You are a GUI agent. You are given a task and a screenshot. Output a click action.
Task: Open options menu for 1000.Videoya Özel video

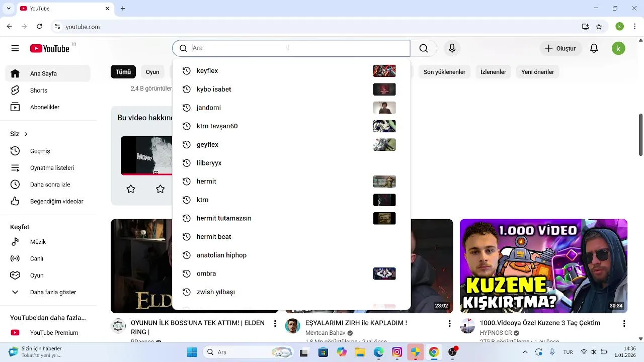pyautogui.click(x=624, y=324)
